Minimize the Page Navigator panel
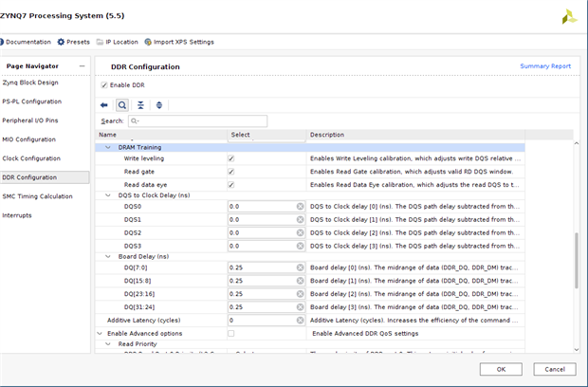588x387 pixels. click(x=83, y=65)
